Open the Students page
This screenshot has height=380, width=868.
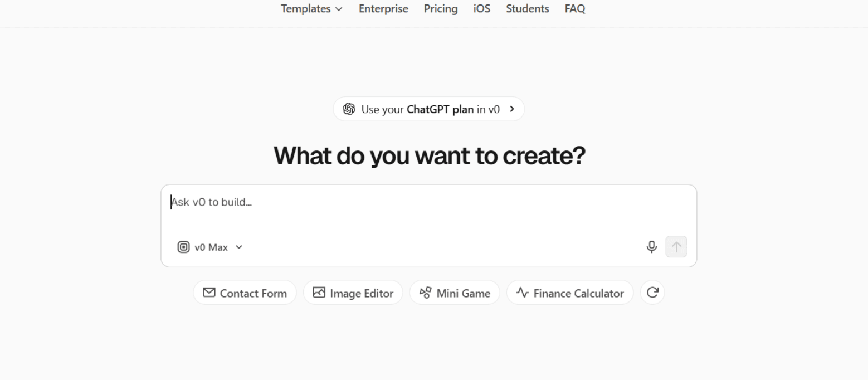point(528,9)
